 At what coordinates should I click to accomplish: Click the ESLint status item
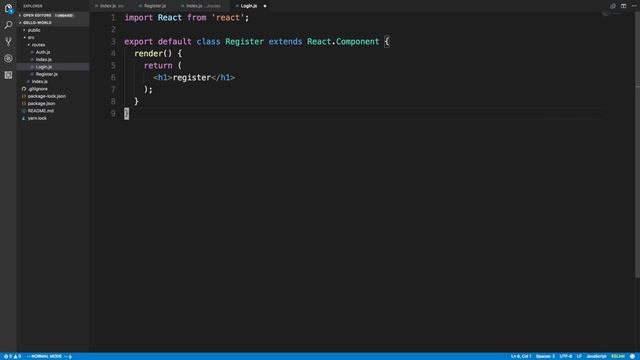click(618, 356)
